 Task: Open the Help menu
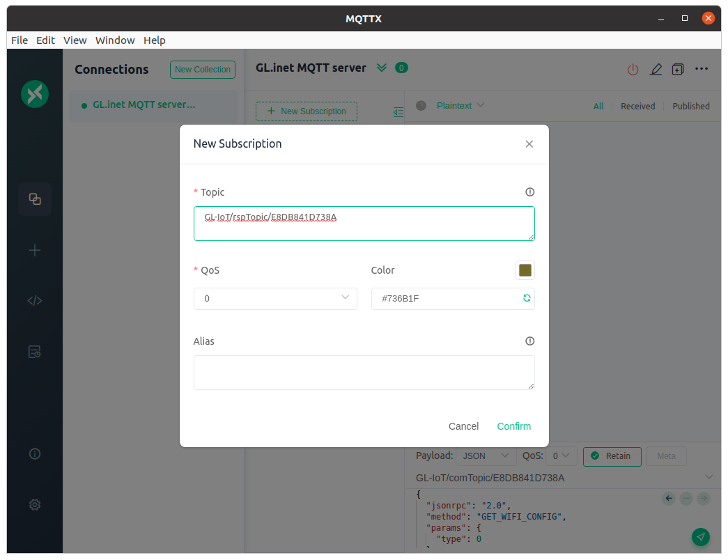(x=155, y=40)
